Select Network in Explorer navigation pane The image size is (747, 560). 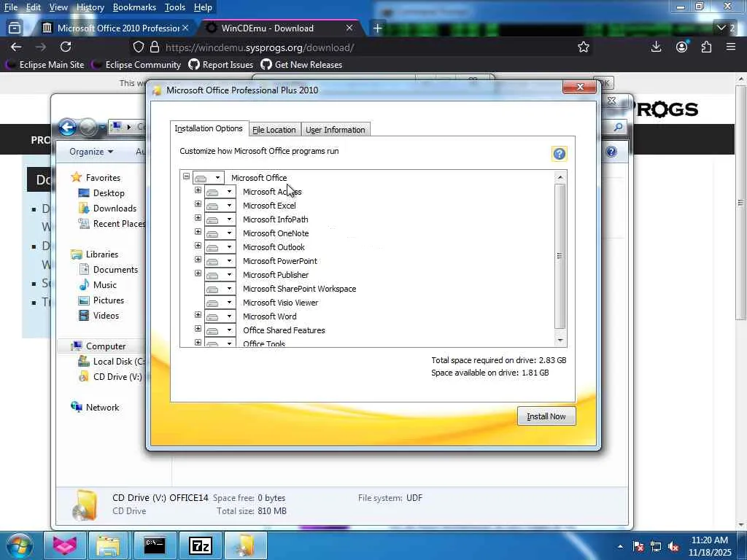pos(96,407)
